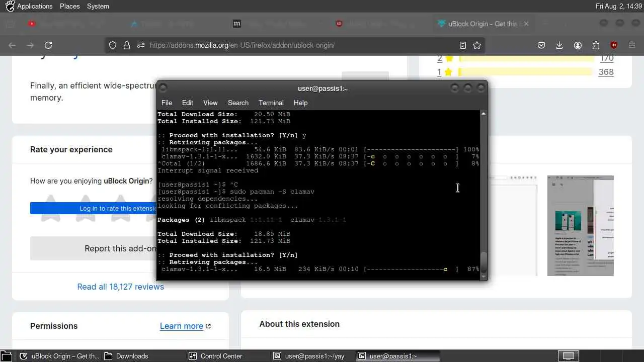Screen dimensions: 644x362
Task: Click 'sudo pacman -S clamav' command line
Action: click(272, 192)
